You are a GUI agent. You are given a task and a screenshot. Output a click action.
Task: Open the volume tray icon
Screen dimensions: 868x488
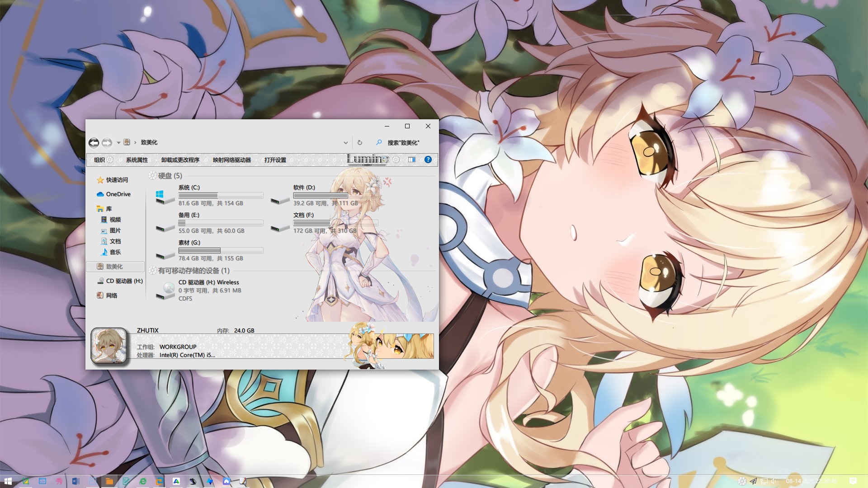pyautogui.click(x=774, y=481)
